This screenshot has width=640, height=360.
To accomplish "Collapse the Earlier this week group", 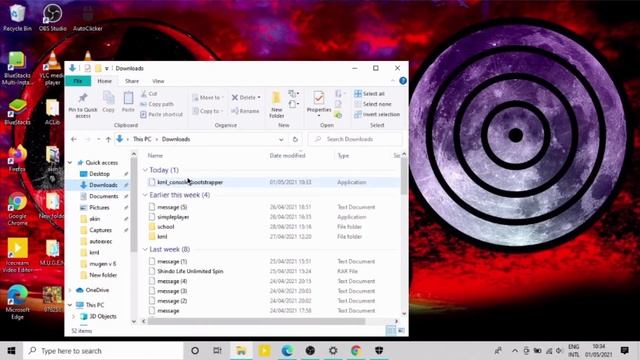I will (145, 195).
